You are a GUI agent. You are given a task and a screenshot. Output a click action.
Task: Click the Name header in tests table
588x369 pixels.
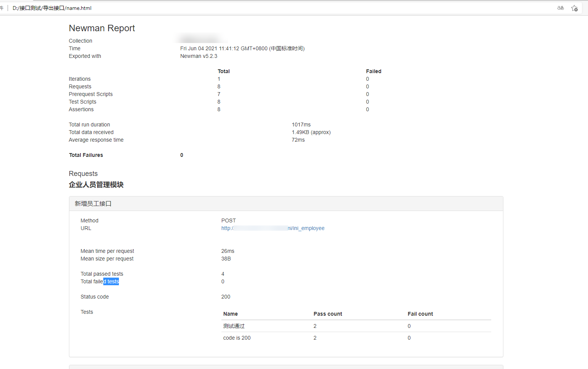pos(231,314)
